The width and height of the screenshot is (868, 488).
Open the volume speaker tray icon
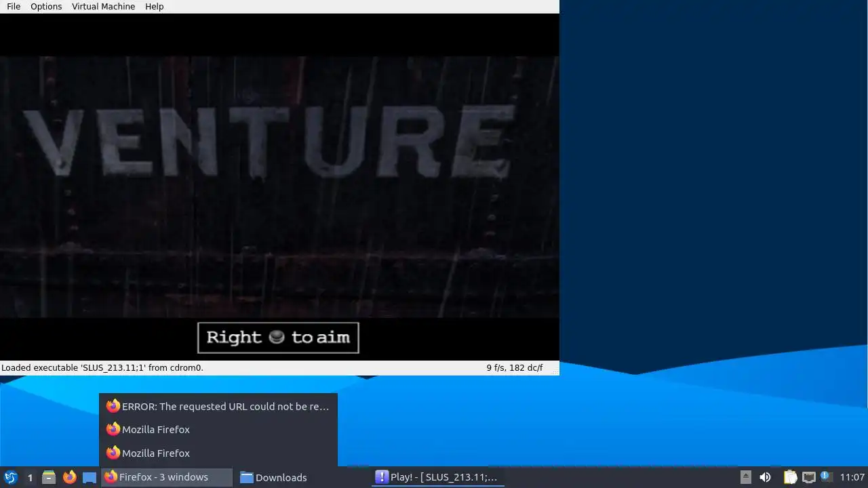click(x=766, y=477)
